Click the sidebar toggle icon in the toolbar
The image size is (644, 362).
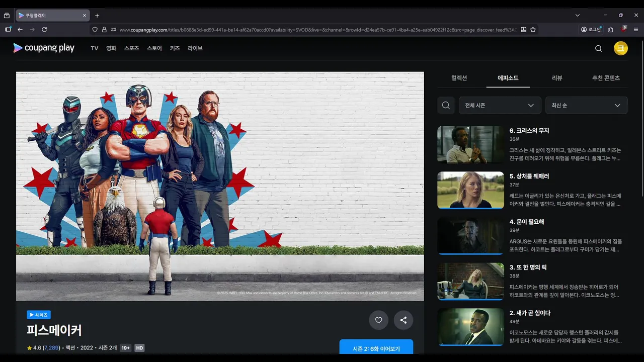(8, 30)
